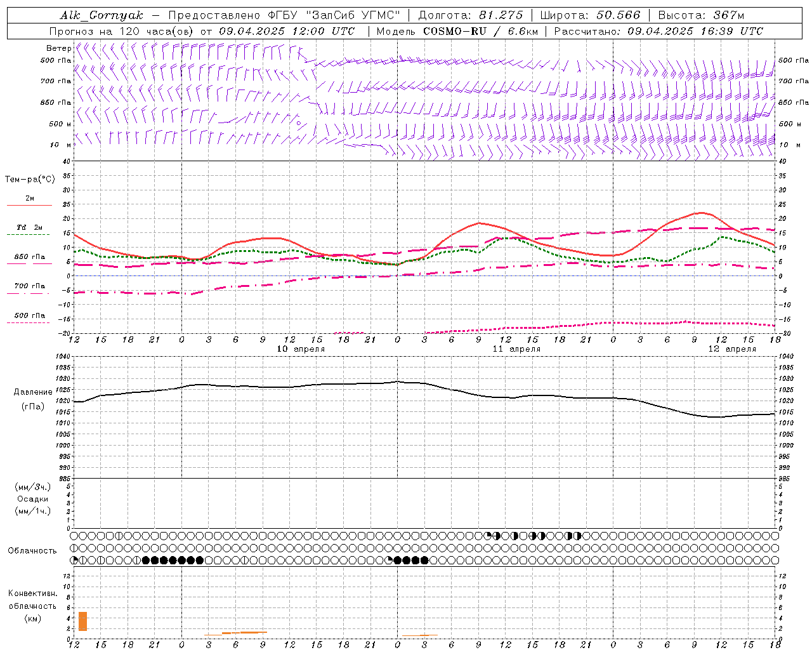
Task: Click the '850 гПа' temperature legend entry
Action: (30, 257)
